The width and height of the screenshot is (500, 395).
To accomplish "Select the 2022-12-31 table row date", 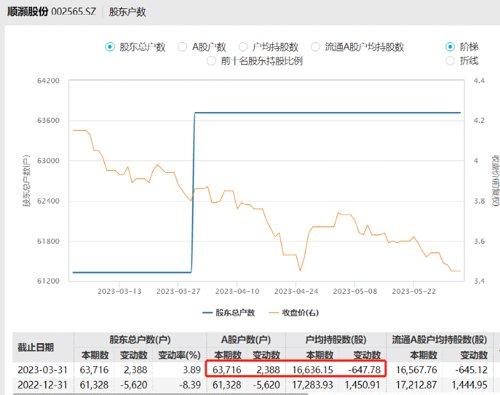I will coord(43,385).
